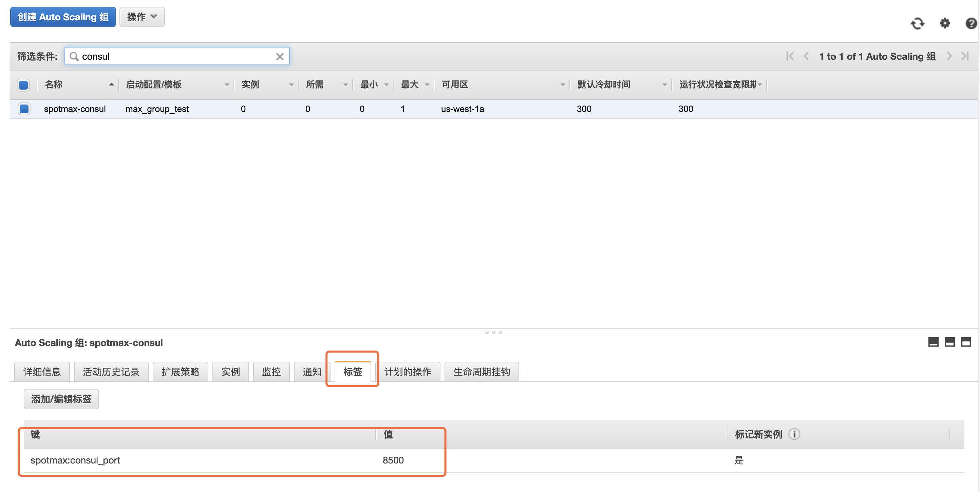The image size is (980, 492).
Task: Switch to the 详细信息 tab
Action: click(42, 372)
